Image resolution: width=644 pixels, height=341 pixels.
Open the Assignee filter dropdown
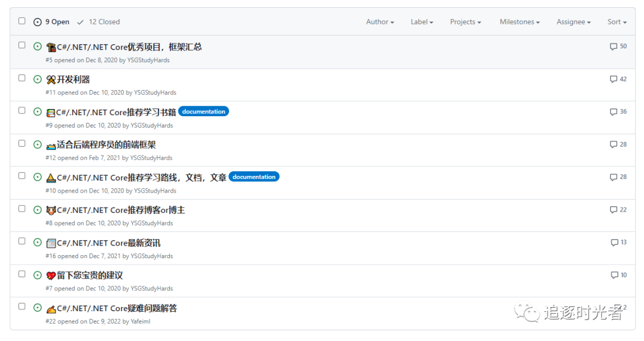pos(574,22)
